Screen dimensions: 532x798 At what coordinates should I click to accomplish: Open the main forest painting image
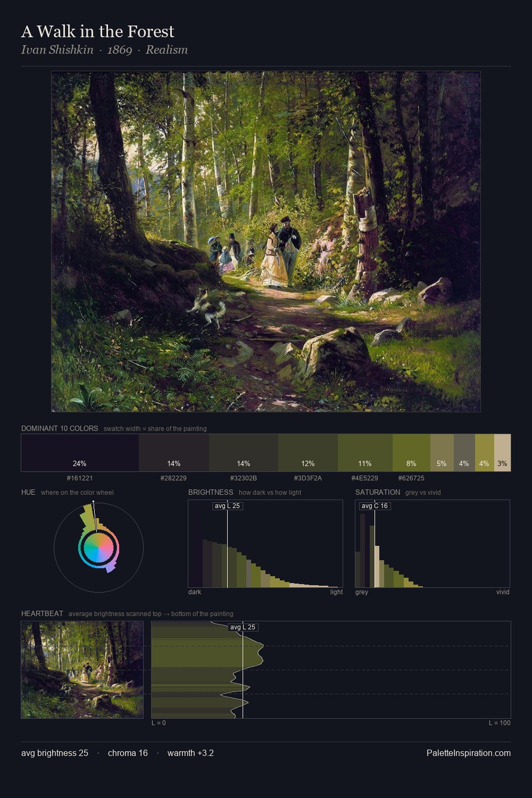click(266, 242)
